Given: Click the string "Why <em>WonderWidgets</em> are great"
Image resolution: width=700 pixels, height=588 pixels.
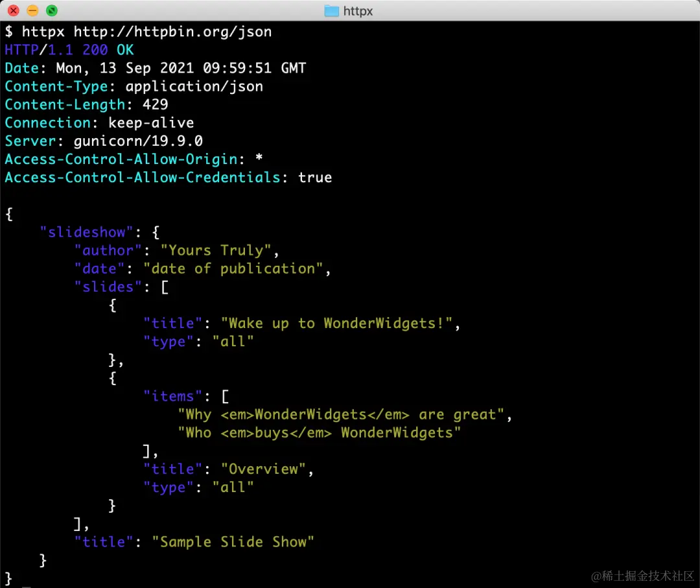Looking at the screenshot, I should pyautogui.click(x=341, y=415).
